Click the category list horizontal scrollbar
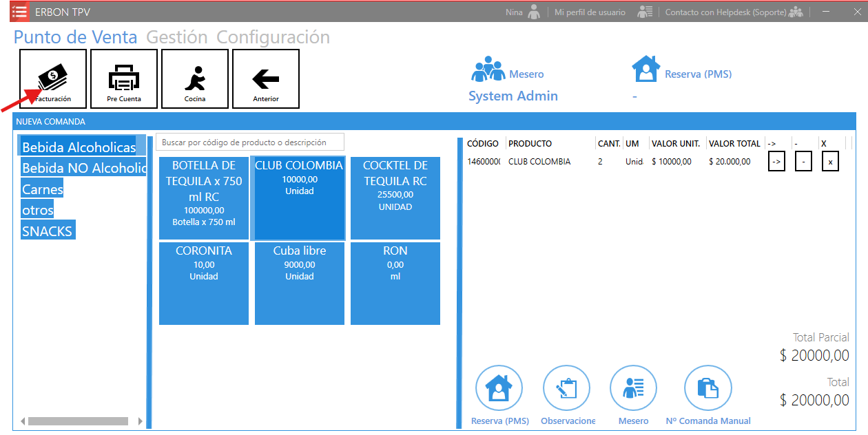Screen dimensions: 868x435 click(78, 421)
